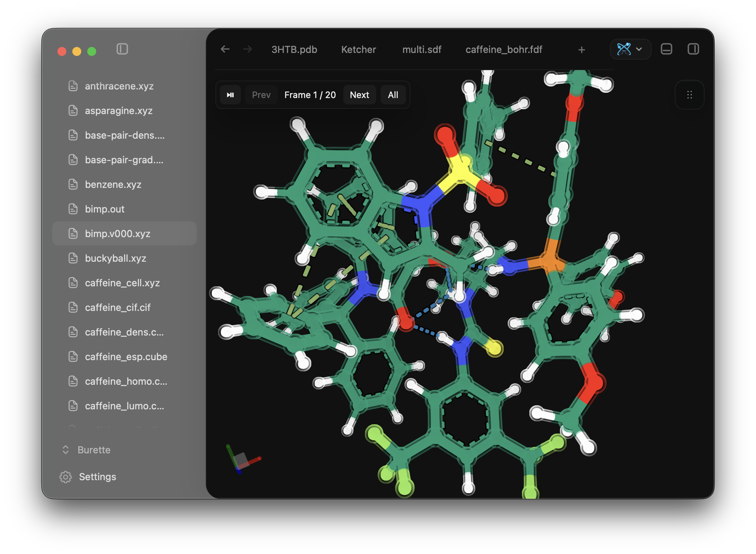
Task: Click the back navigation arrow
Action: tap(225, 49)
